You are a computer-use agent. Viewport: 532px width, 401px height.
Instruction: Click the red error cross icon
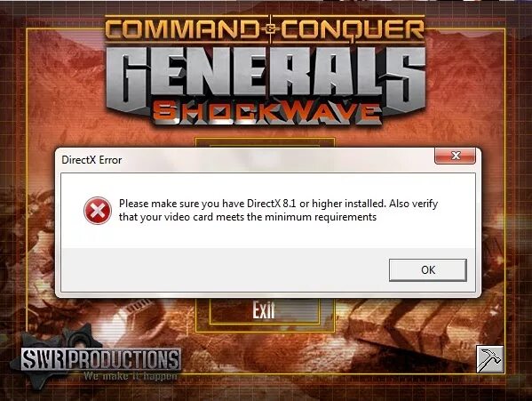(98, 211)
